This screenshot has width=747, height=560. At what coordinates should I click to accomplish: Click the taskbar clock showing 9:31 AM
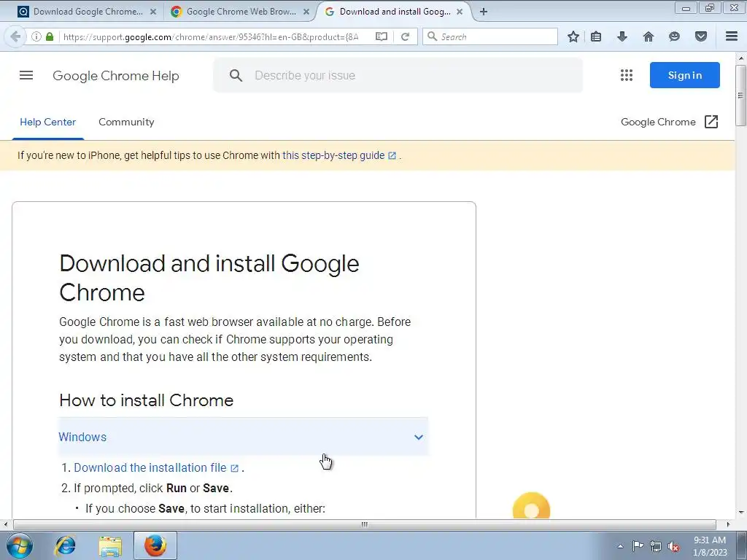(710, 546)
